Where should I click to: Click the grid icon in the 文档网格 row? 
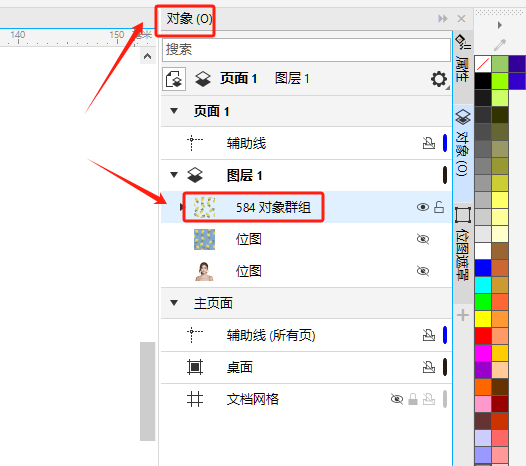tap(195, 399)
